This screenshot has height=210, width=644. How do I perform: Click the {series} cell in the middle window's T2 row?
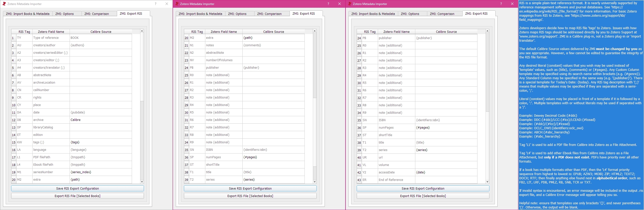pos(273,179)
